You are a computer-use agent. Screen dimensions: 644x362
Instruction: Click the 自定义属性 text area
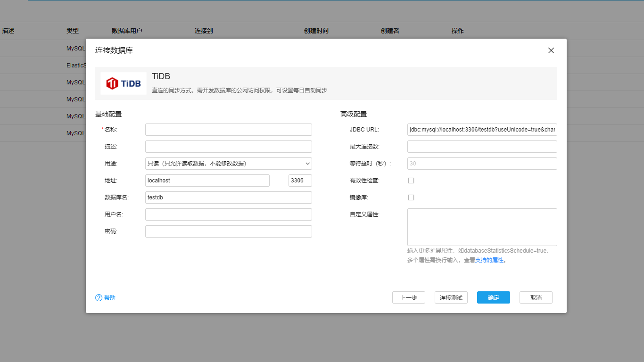click(x=482, y=227)
